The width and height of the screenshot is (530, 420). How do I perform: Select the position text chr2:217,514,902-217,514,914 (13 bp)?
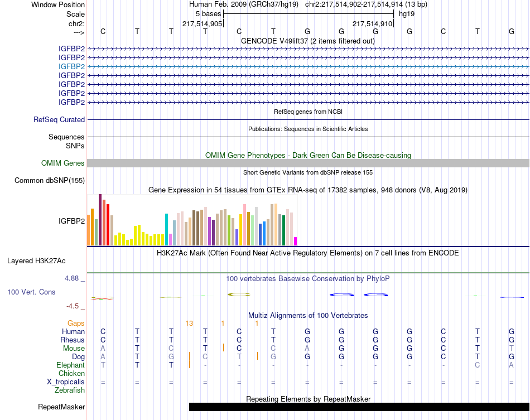366,4
